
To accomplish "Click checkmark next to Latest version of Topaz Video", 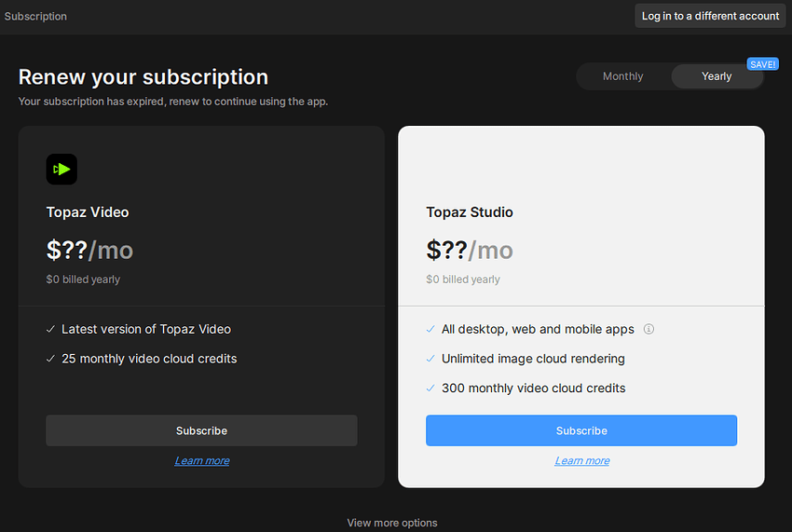I will 50,329.
